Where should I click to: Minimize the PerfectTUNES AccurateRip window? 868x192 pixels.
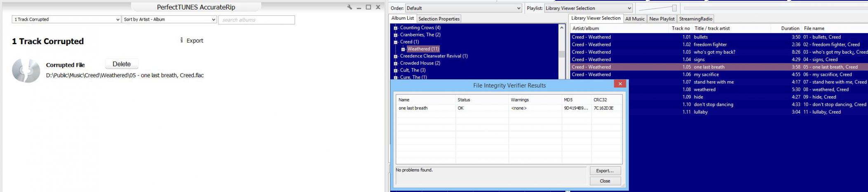(x=359, y=7)
